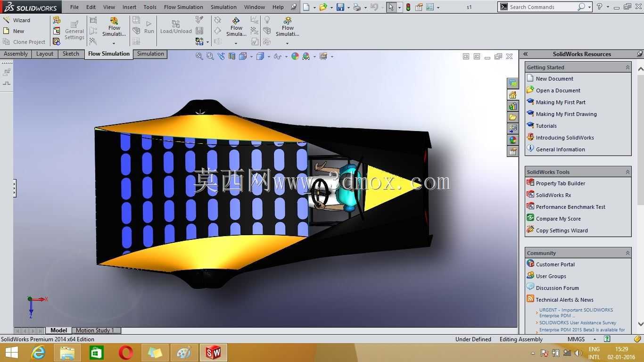Click the File Properties icon
Viewport: 644px width, 362px height.
click(x=419, y=7)
